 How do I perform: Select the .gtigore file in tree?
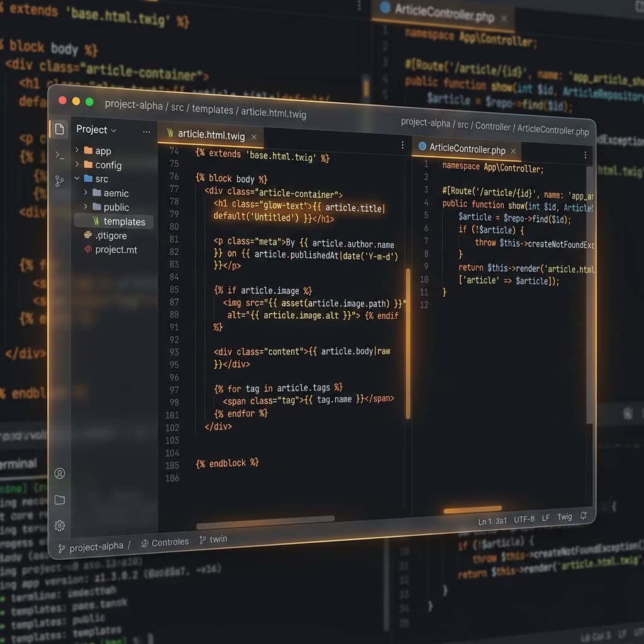pos(106,235)
